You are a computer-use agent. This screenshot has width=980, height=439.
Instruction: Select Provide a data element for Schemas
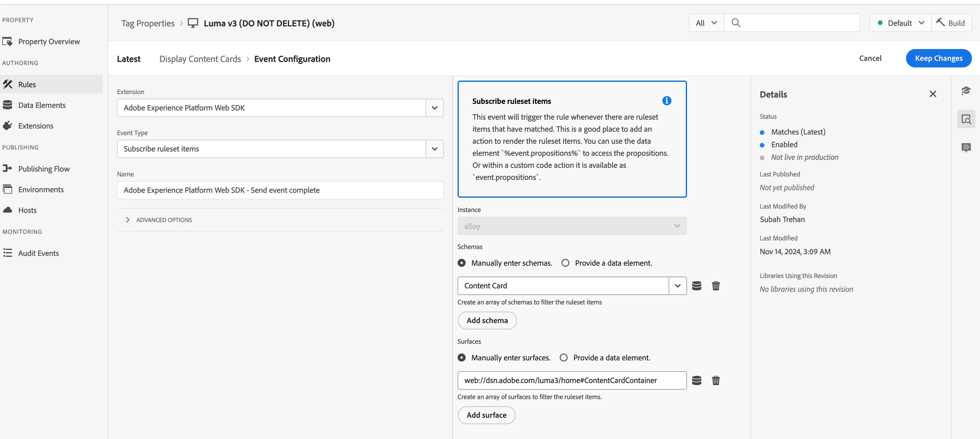(x=565, y=263)
